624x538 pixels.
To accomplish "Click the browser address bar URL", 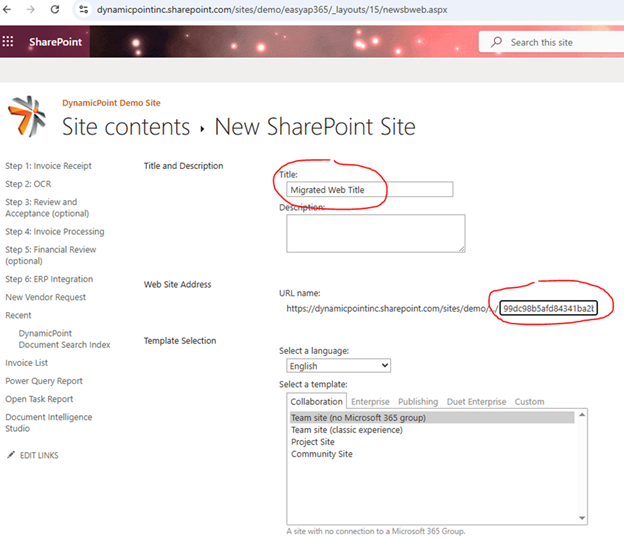I will pyautogui.click(x=272, y=10).
